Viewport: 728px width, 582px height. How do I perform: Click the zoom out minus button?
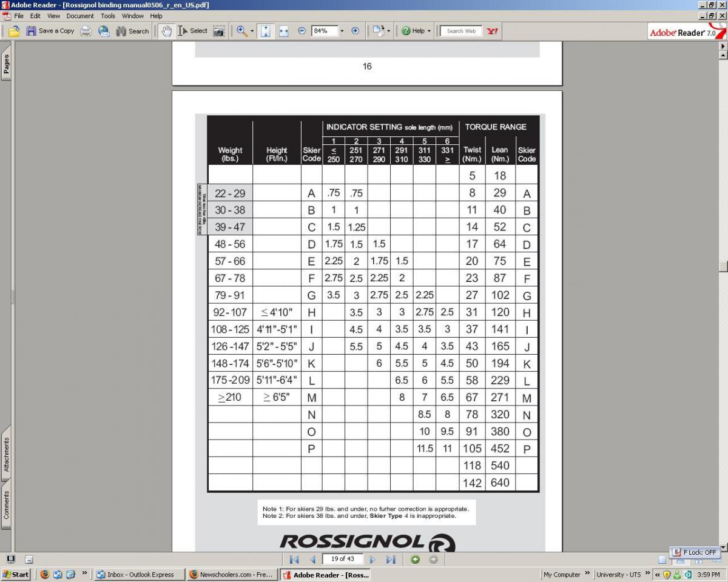(x=302, y=31)
